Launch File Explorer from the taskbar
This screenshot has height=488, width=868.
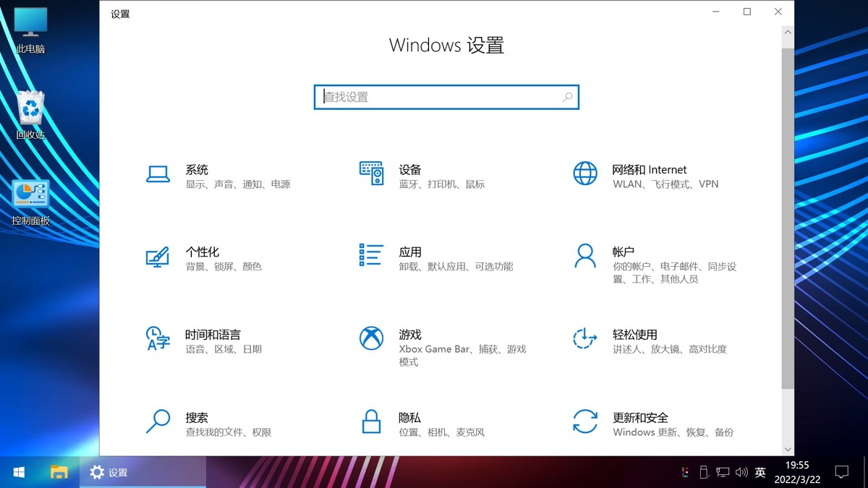tap(59, 472)
